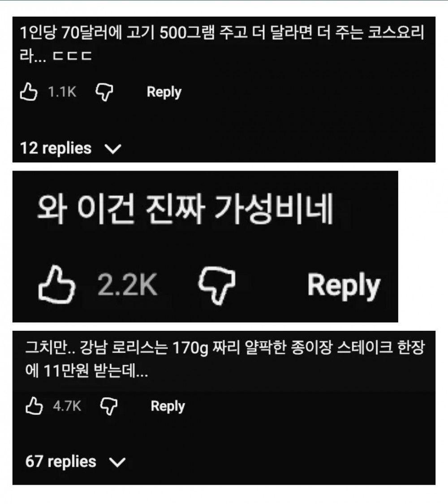This screenshot has width=448, height=504.
Task: Reply to the 강남 로리스 스테이크 comment
Action: (x=168, y=406)
